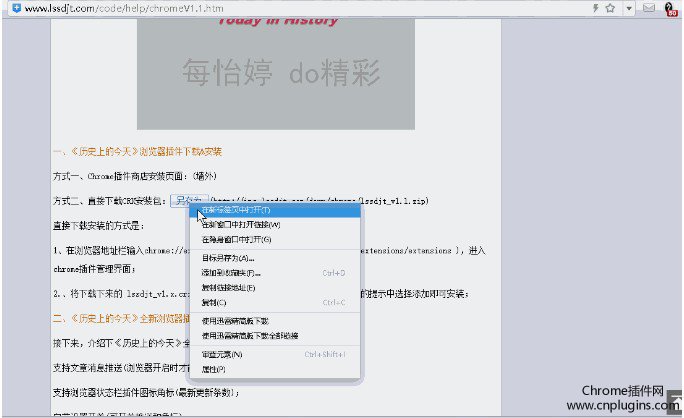The width and height of the screenshot is (684, 418).
Task: Click the scroll-to-top arrow icon at bottom right
Action: pyautogui.click(x=674, y=401)
